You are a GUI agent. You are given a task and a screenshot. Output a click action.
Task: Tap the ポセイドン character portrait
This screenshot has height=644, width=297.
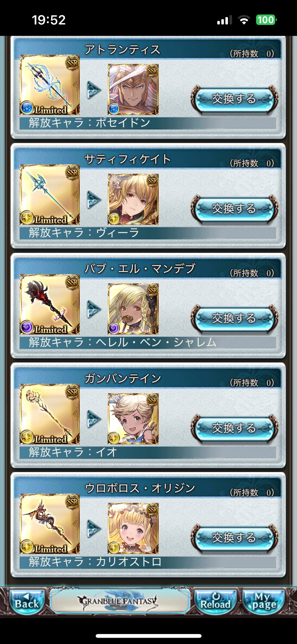(x=133, y=89)
